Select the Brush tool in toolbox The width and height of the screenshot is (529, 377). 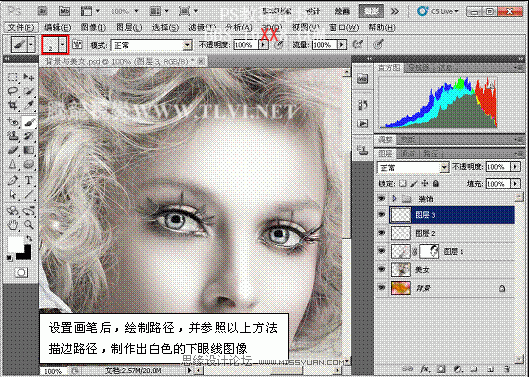tap(29, 122)
